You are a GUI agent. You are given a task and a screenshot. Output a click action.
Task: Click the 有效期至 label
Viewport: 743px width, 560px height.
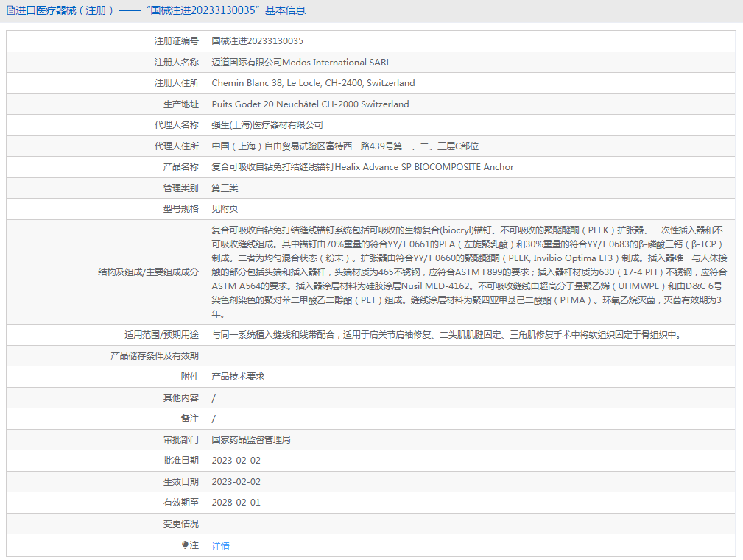[x=181, y=503]
